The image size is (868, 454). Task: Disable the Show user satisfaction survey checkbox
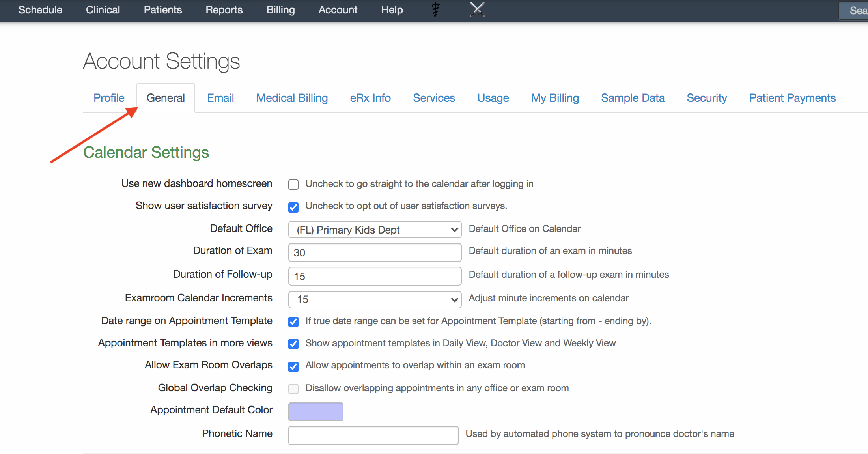coord(293,207)
